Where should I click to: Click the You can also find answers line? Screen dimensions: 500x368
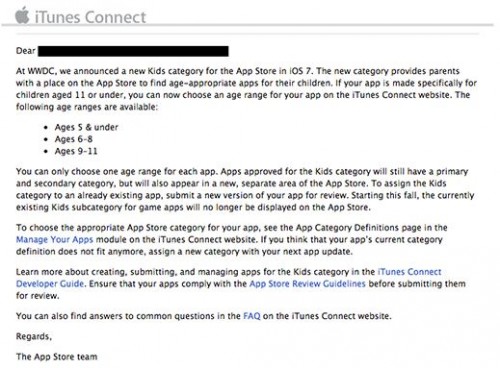[204, 316]
